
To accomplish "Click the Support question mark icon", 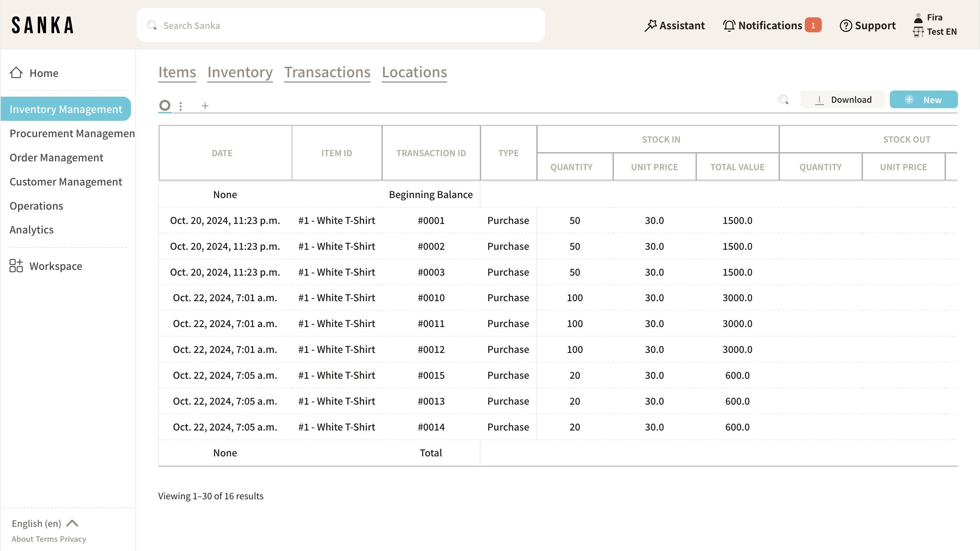I will [x=845, y=26].
